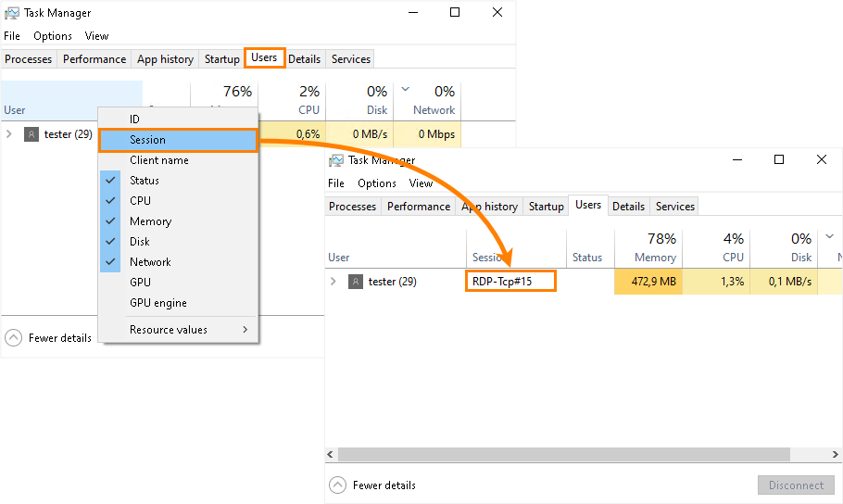Sort by Network 0% header in left window
This screenshot has width=843, height=504.
tap(427, 101)
